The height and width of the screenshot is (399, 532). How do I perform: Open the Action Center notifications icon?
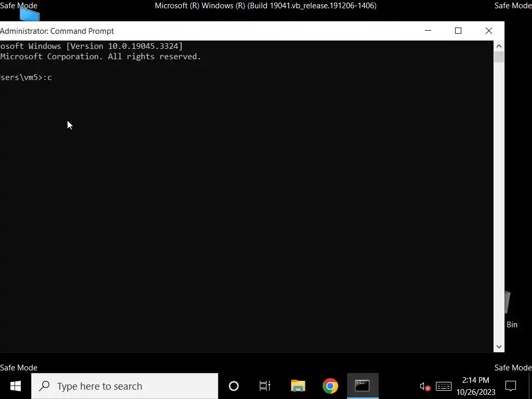511,386
